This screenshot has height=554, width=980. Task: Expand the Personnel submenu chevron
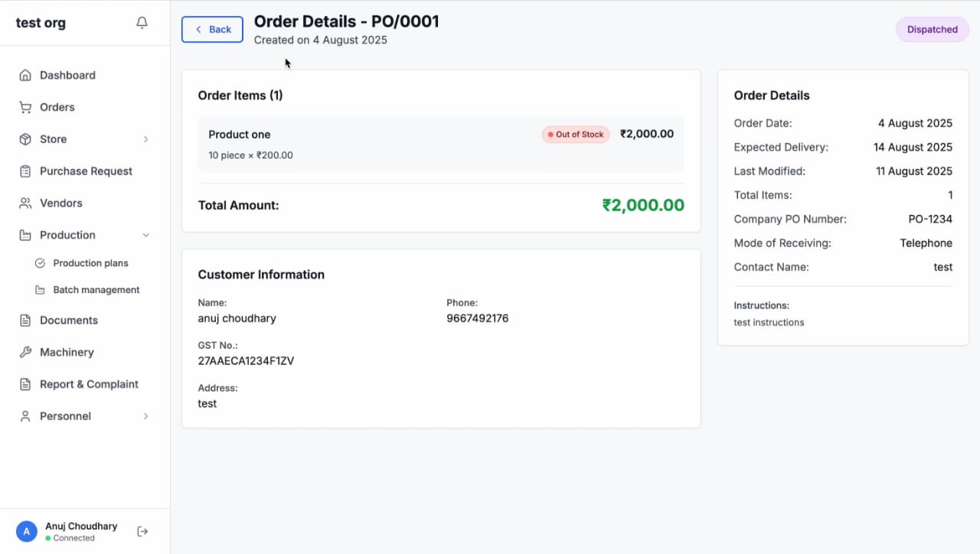point(145,416)
